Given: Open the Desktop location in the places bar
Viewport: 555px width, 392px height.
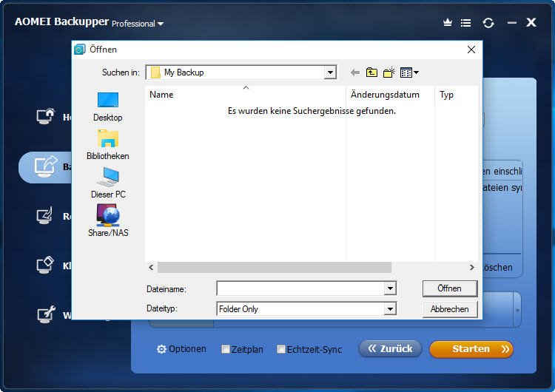Looking at the screenshot, I should point(107,107).
